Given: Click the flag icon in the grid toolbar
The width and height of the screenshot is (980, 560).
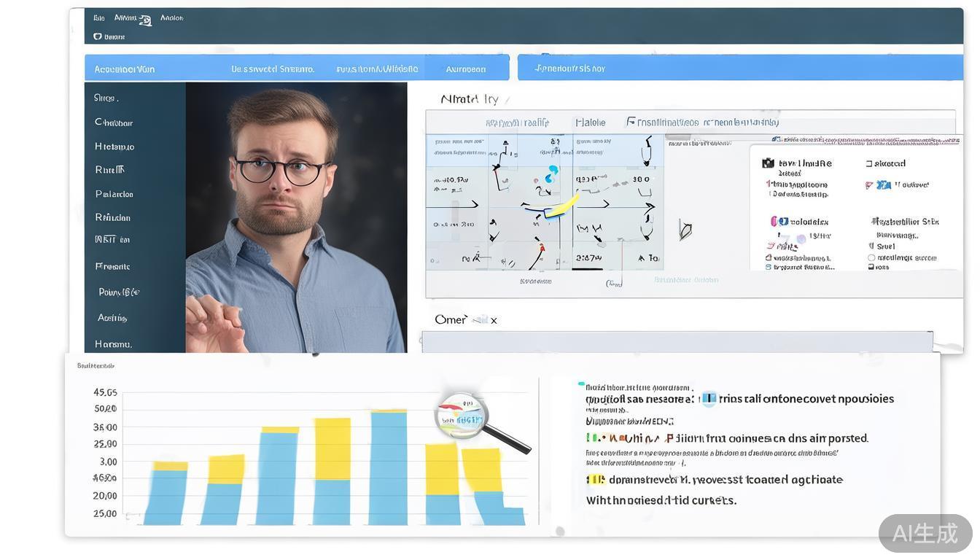Looking at the screenshot, I should [x=631, y=122].
